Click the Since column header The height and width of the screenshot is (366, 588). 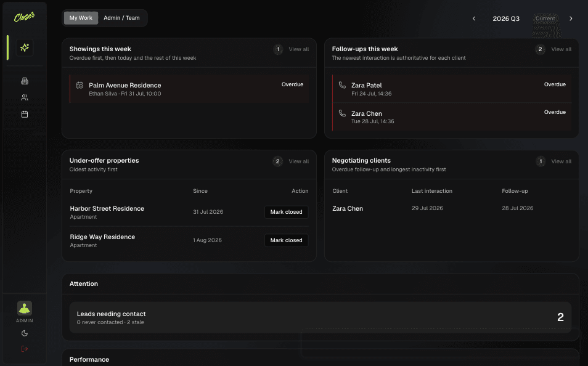(200, 191)
